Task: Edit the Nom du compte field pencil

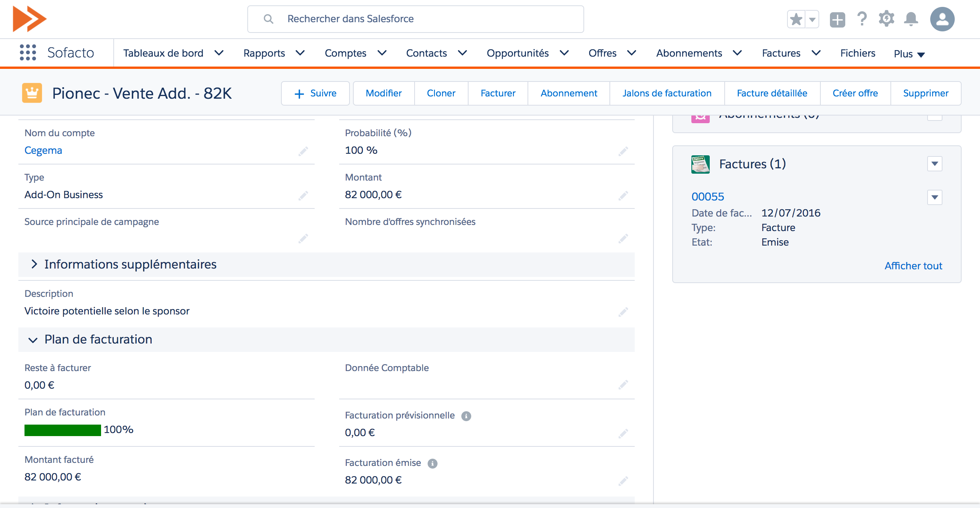Action: (303, 151)
